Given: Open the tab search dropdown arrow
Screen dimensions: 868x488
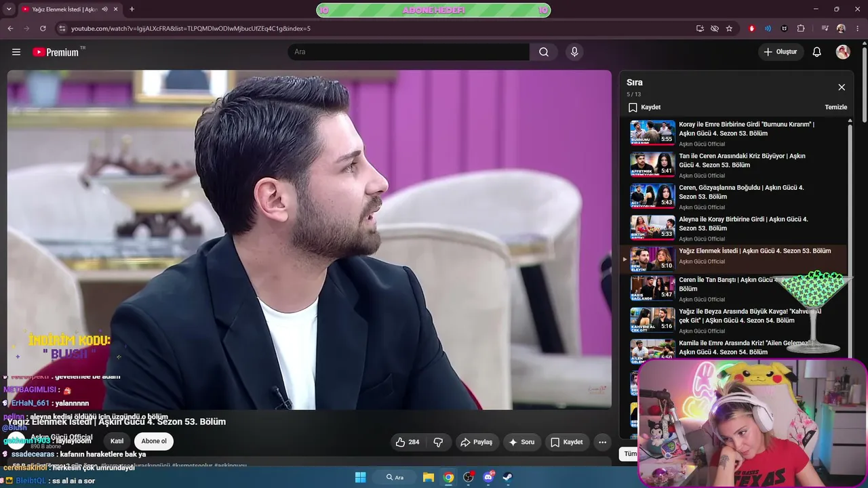Looking at the screenshot, I should tap(9, 9).
